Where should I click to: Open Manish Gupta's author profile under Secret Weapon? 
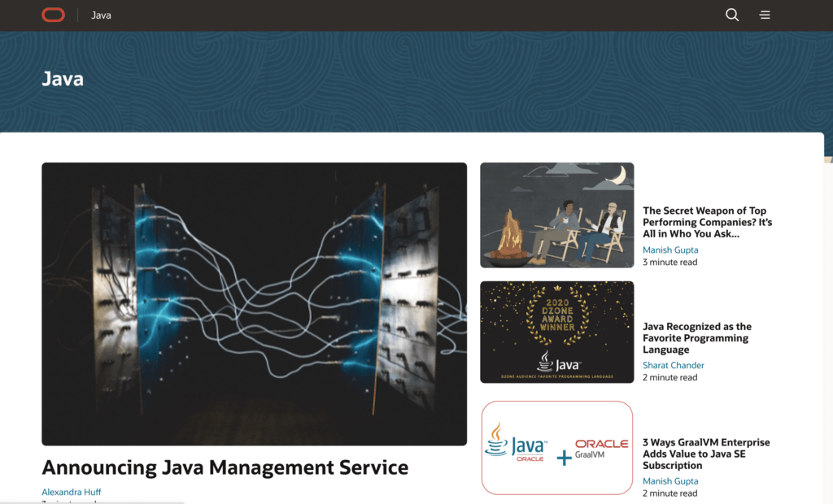670,250
